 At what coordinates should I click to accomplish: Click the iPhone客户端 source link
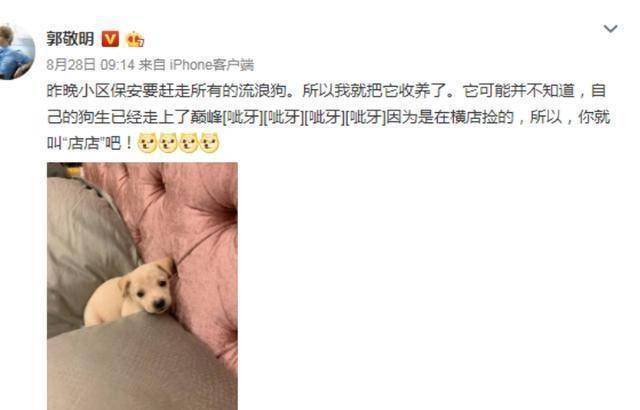211,64
